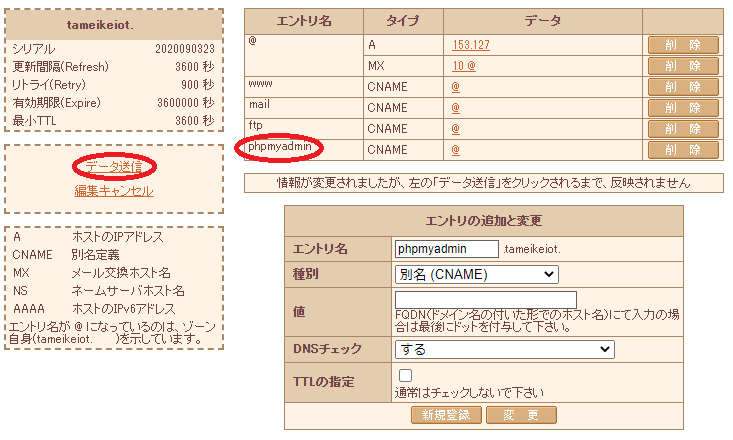Open the DNSチェック dropdown

point(504,349)
